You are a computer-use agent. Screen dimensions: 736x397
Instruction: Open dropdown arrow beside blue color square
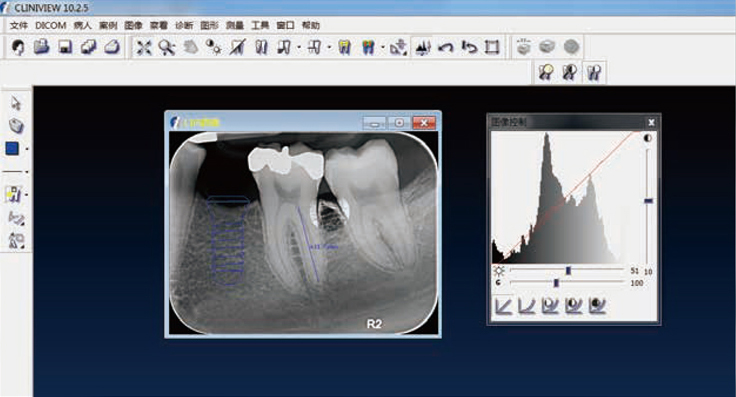(27, 149)
